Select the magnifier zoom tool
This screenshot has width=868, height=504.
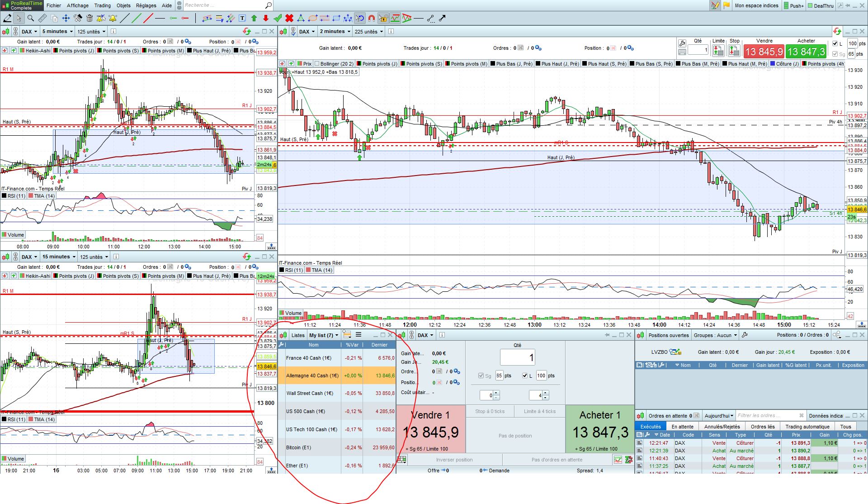[31, 19]
